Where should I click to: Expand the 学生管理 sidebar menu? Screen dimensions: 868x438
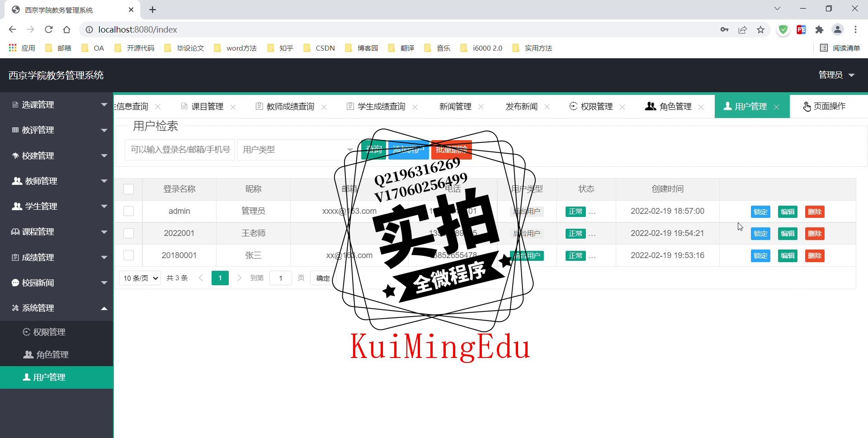pos(57,206)
